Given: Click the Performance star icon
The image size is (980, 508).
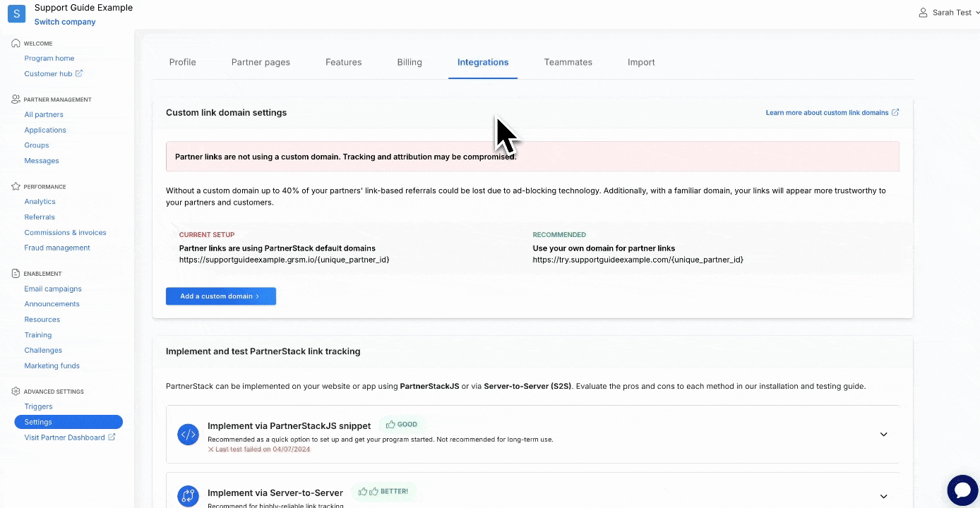Looking at the screenshot, I should pyautogui.click(x=16, y=187).
